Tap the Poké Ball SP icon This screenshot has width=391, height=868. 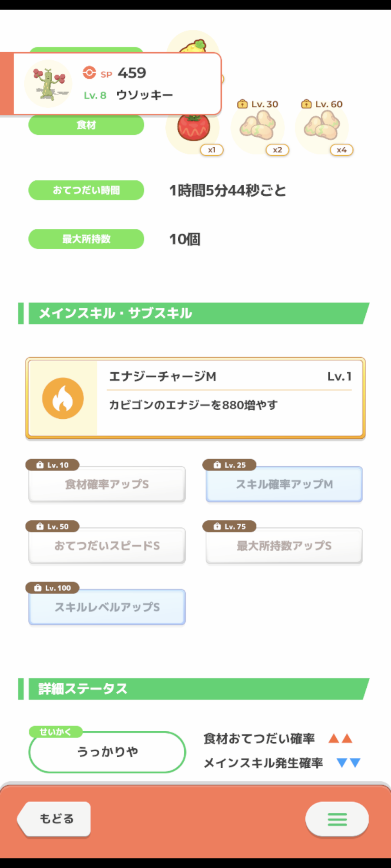click(89, 72)
